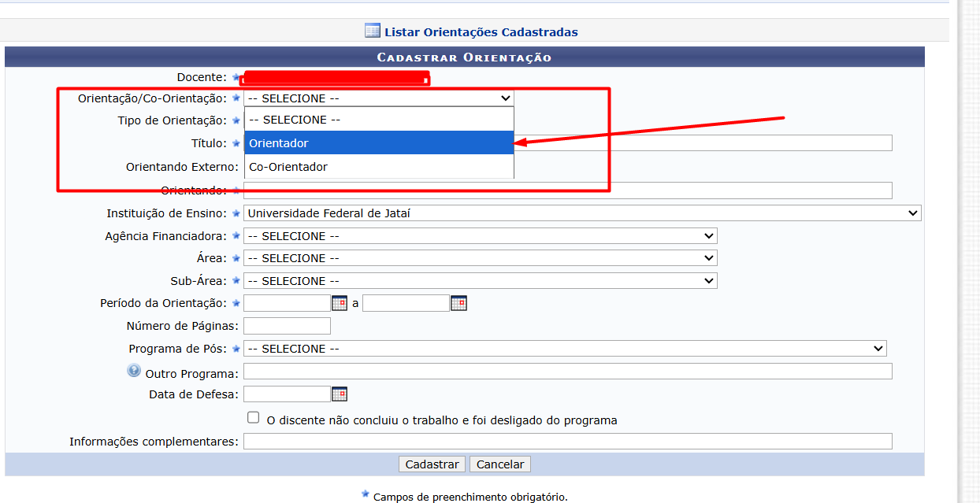Choose the '-- SELECIONE --' option in the open list
Image resolution: width=980 pixels, height=503 pixels.
tap(379, 120)
